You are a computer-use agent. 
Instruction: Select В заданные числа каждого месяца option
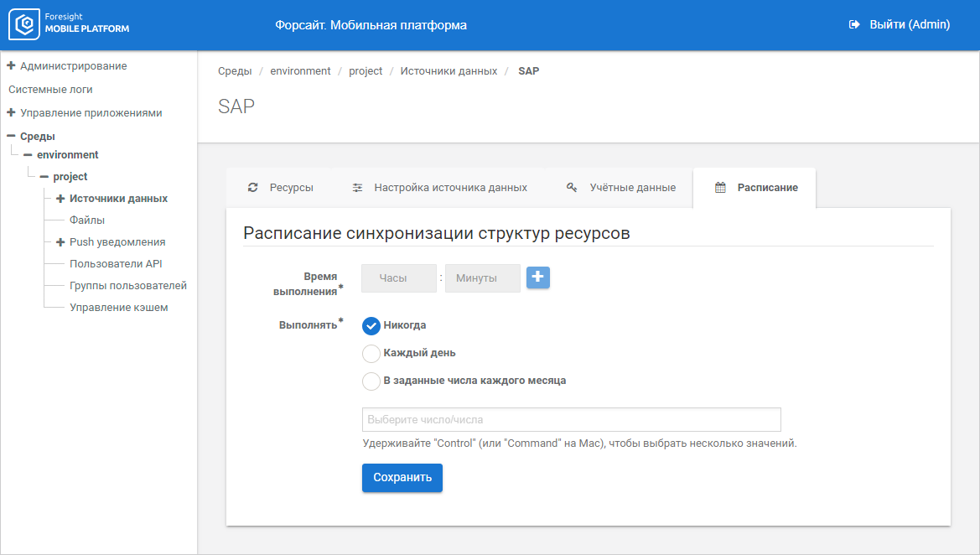coord(371,381)
